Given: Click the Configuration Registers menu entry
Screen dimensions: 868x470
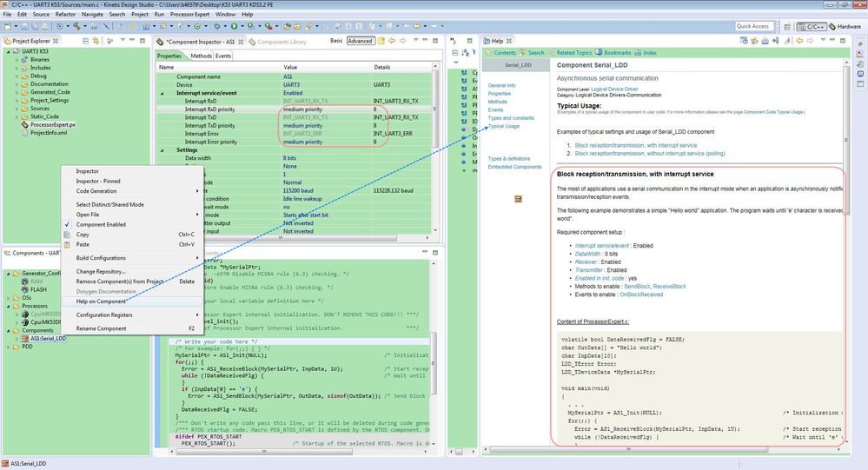Looking at the screenshot, I should [132, 315].
